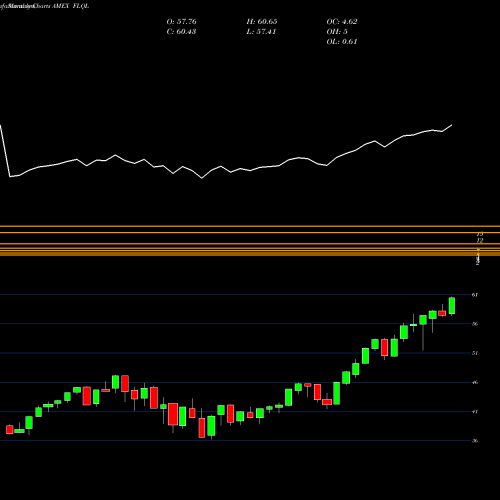Select the high price value H: 60.65
The image size is (500, 500).
262,22
